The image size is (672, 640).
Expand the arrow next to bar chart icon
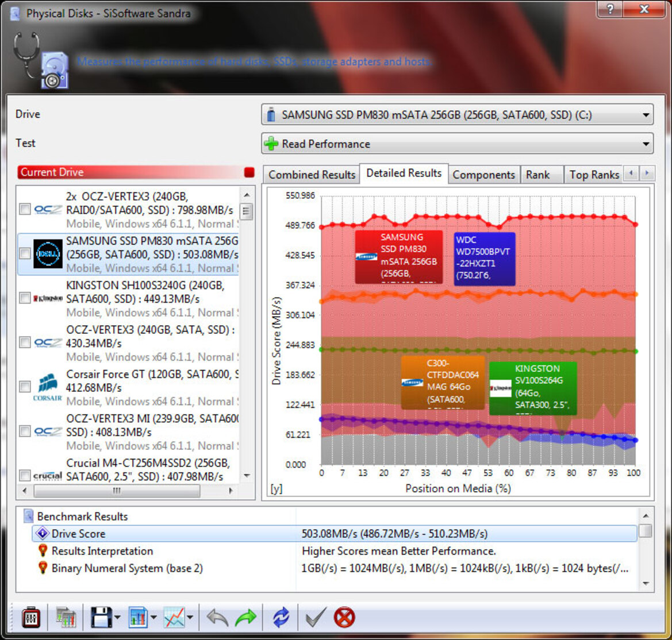click(x=154, y=617)
